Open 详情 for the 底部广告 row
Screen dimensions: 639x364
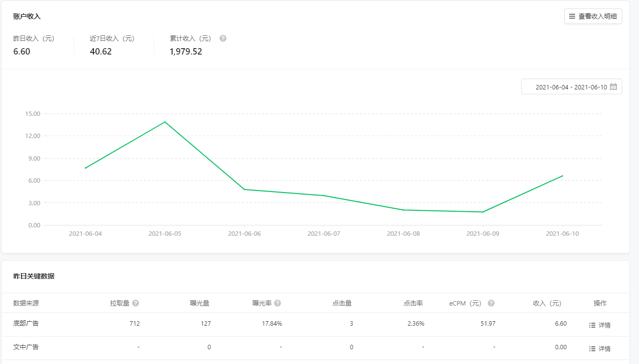click(600, 325)
